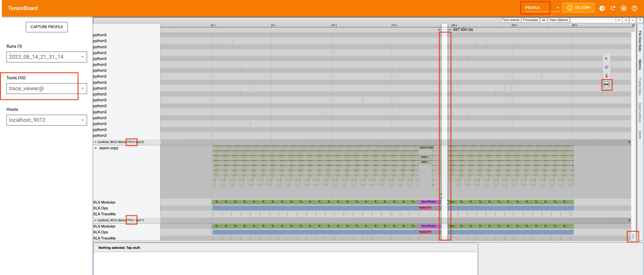
Task: Collapse the async-copy track expander
Action: [x=96, y=148]
